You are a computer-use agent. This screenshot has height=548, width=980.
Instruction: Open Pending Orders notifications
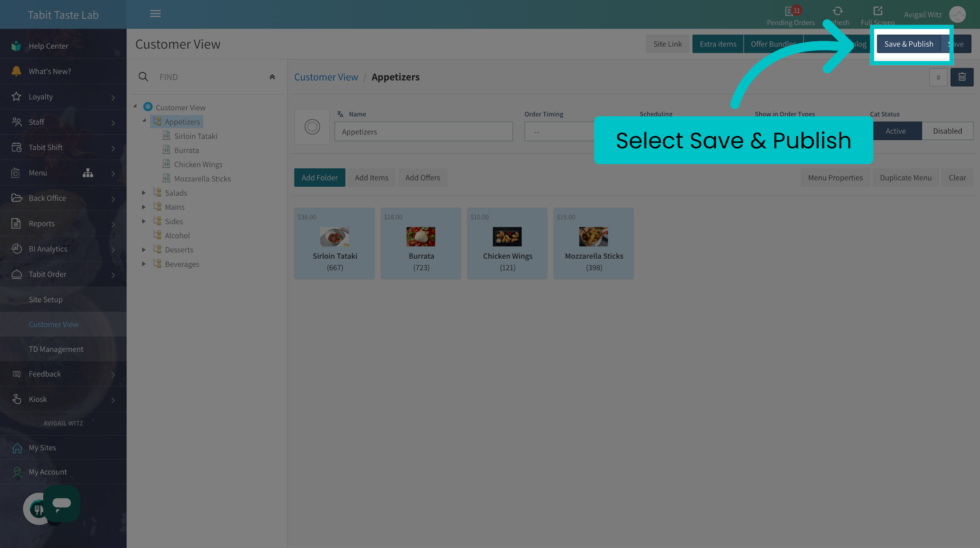coord(791,16)
